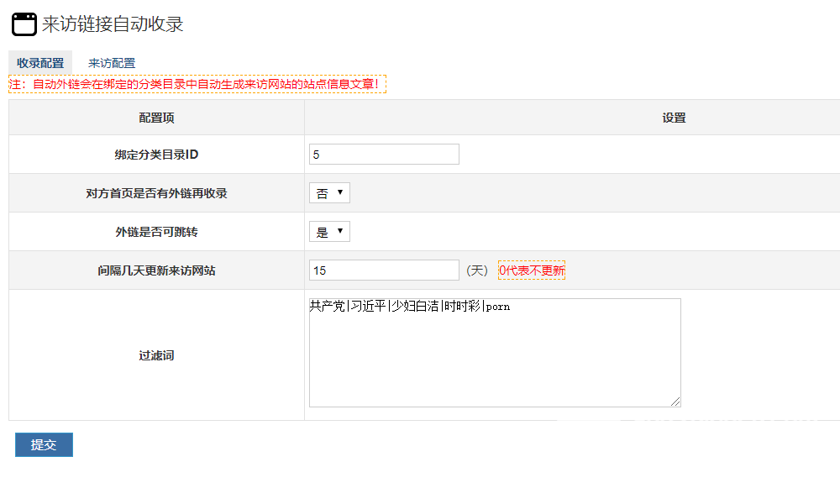840x504 pixels.
Task: Click the 对方首页是否有外链再收录 label
Action: 156,193
